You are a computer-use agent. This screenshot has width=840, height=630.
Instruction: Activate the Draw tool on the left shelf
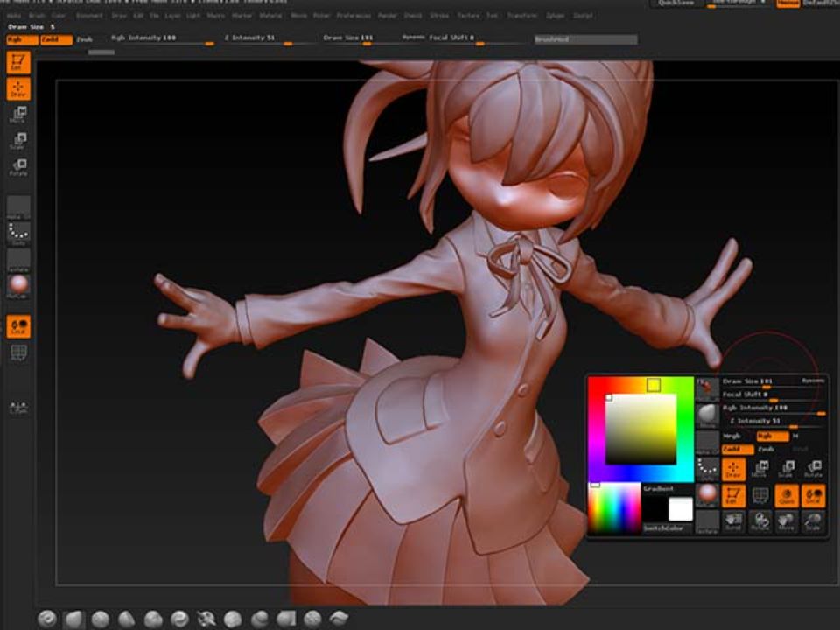(18, 89)
